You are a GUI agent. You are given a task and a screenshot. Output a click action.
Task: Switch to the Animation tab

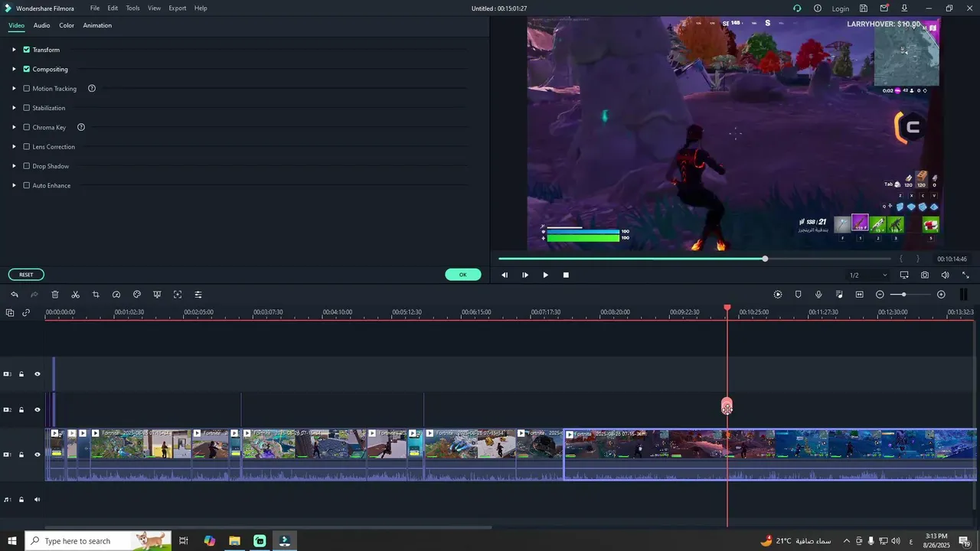97,25
